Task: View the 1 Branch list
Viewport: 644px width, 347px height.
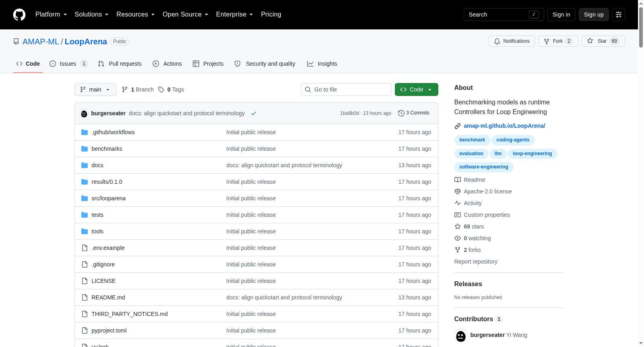Action: tap(138, 89)
